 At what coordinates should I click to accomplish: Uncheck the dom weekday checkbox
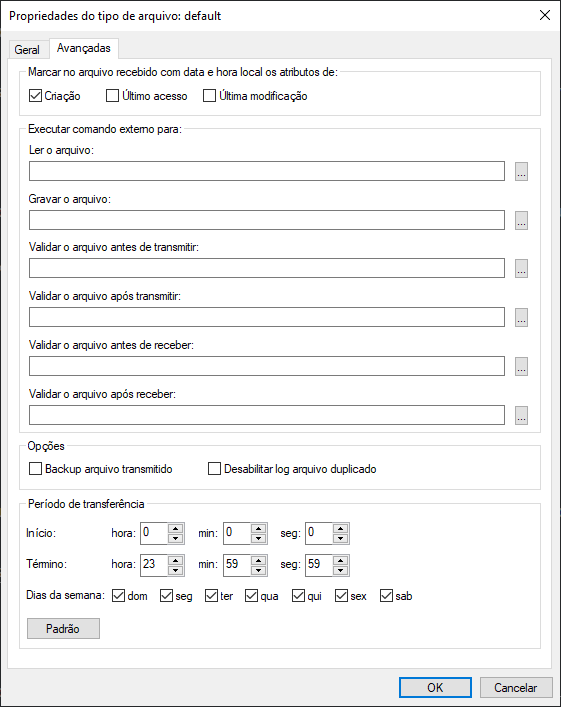(x=118, y=596)
